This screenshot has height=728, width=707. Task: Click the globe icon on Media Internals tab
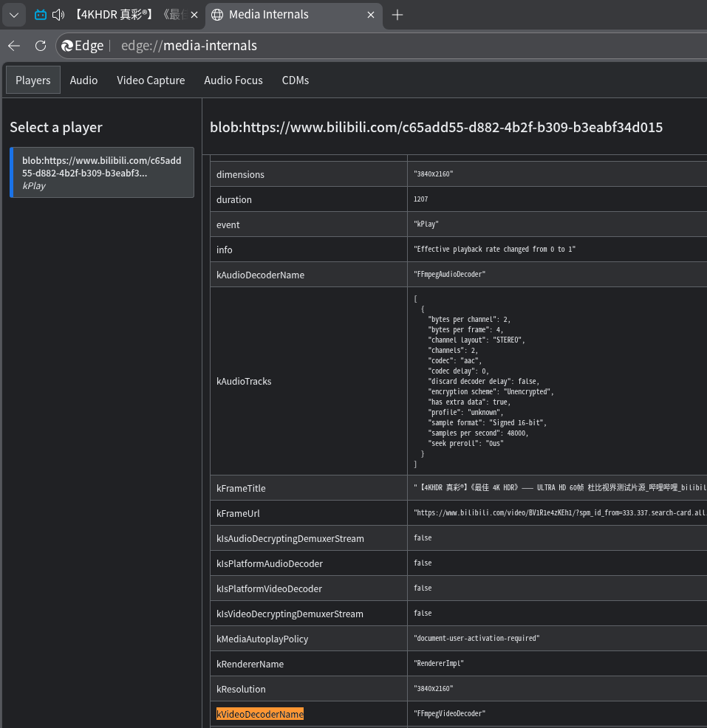pyautogui.click(x=217, y=15)
